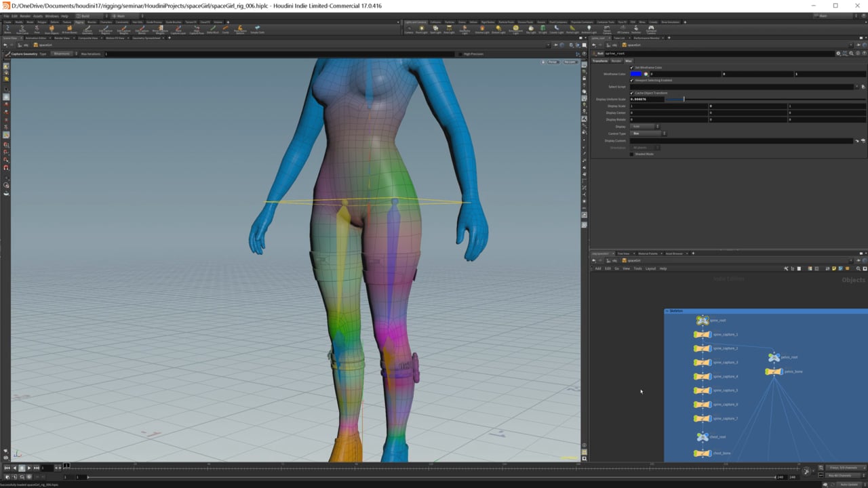The height and width of the screenshot is (488, 868).
Task: Open the Capture Geometry Type dropdown
Action: coord(62,54)
